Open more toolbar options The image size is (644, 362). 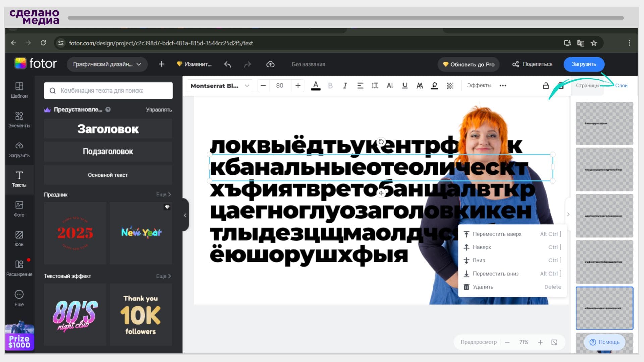coord(503,86)
